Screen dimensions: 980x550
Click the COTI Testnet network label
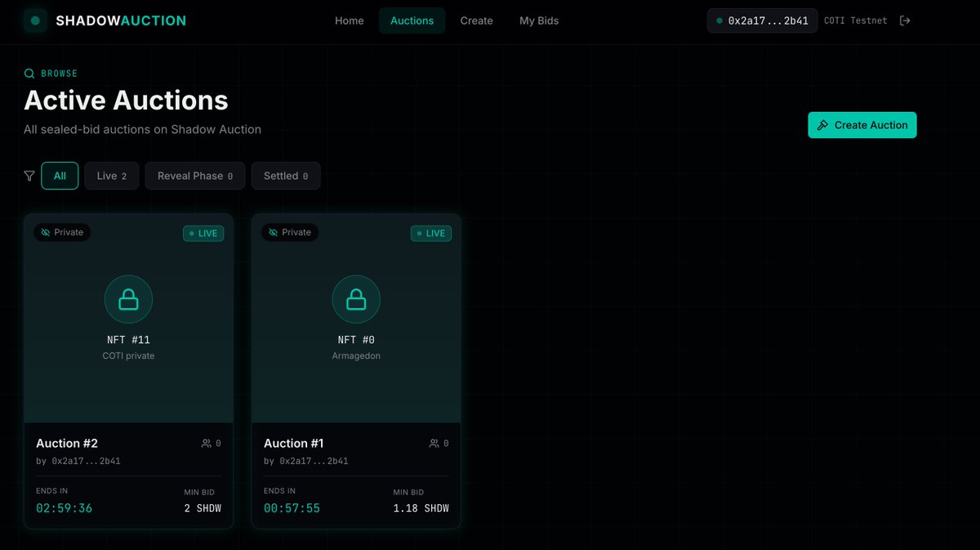855,20
